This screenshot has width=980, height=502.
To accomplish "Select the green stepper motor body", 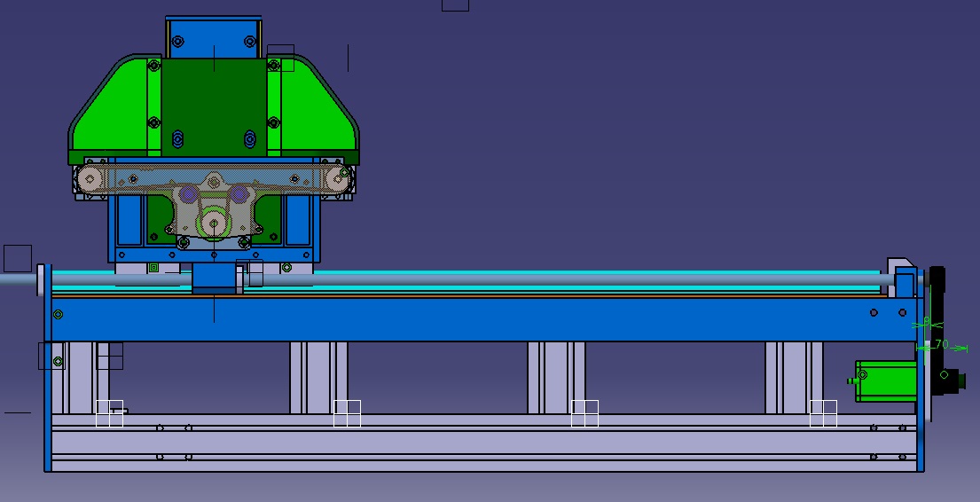I will point(884,380).
